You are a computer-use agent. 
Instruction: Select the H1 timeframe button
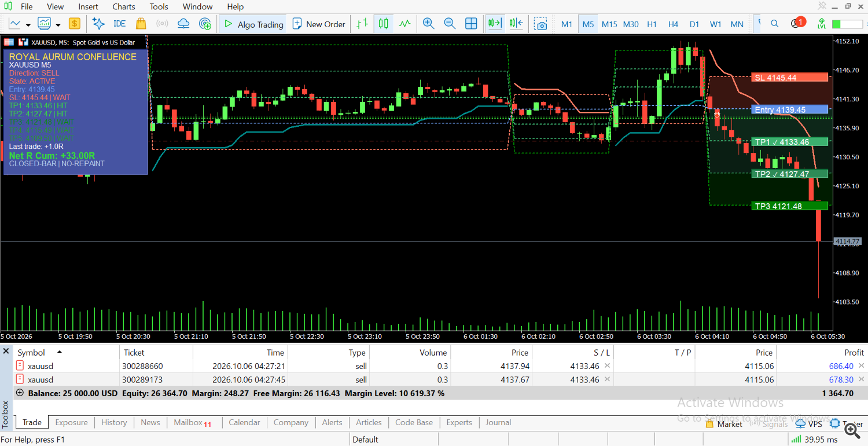click(652, 24)
